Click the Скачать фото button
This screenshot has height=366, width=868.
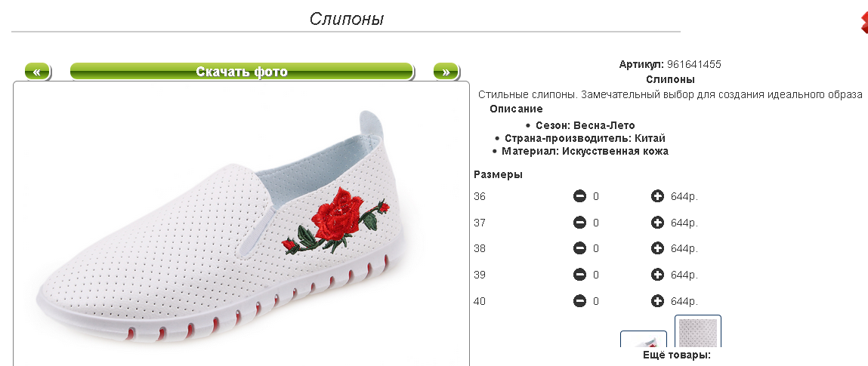(242, 72)
